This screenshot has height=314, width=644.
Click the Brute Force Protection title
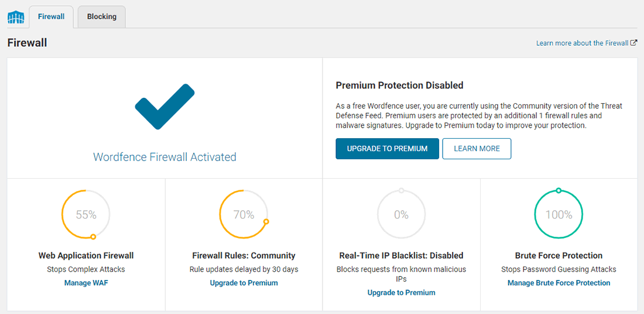coord(559,255)
